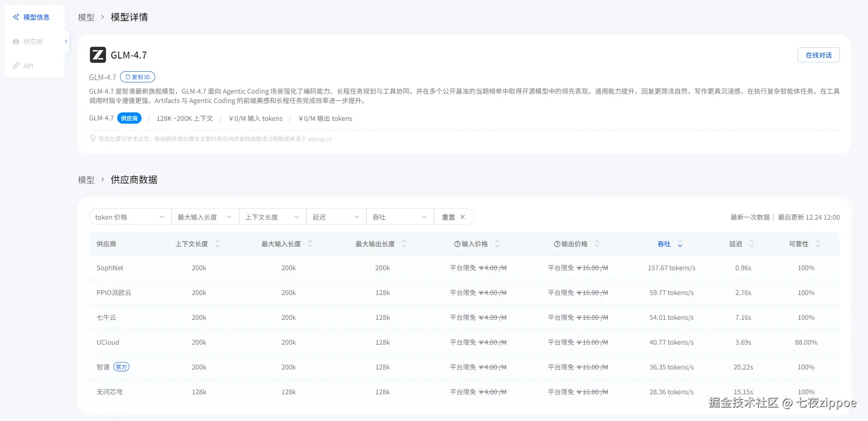This screenshot has width=868, height=421.
Task: Sort by the 延迟 column arrows
Action: [x=752, y=244]
